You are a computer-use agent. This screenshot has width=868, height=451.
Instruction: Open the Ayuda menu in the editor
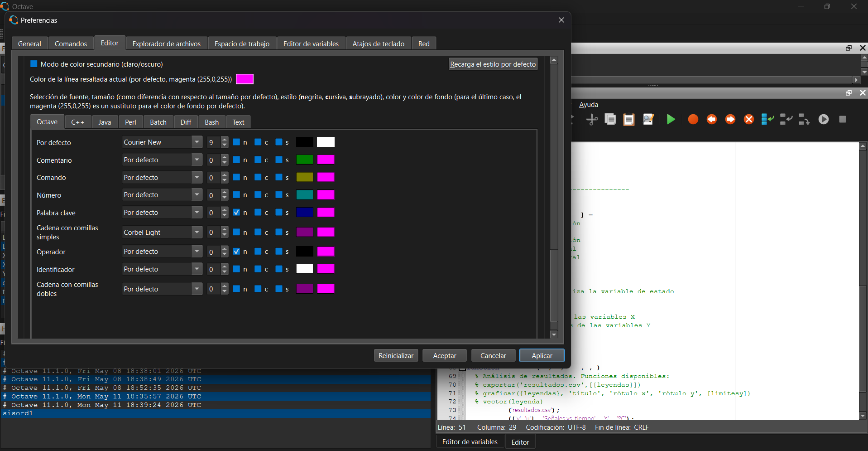589,105
